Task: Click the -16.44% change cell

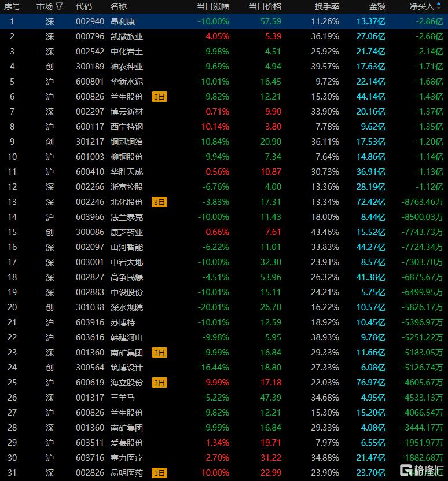Action: [213, 368]
